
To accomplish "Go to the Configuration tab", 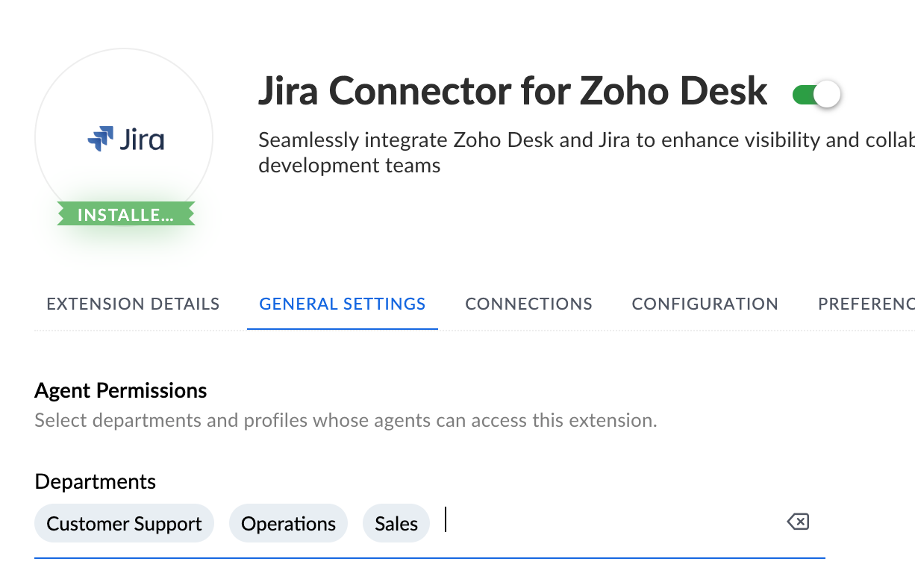I will [x=705, y=304].
